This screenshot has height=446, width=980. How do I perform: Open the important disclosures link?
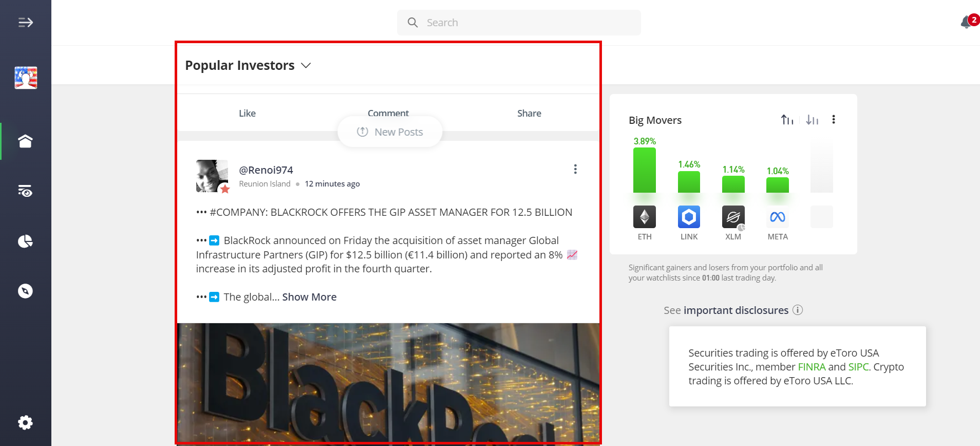pos(736,310)
